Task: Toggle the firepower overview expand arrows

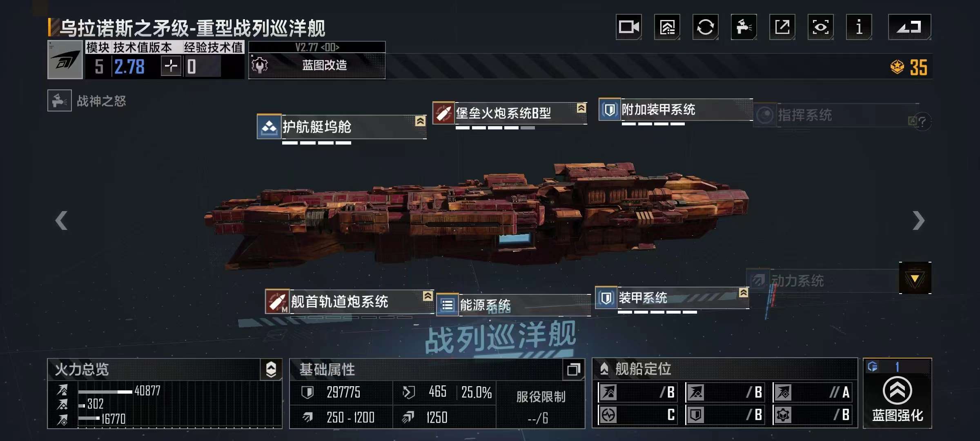Action: (x=271, y=370)
